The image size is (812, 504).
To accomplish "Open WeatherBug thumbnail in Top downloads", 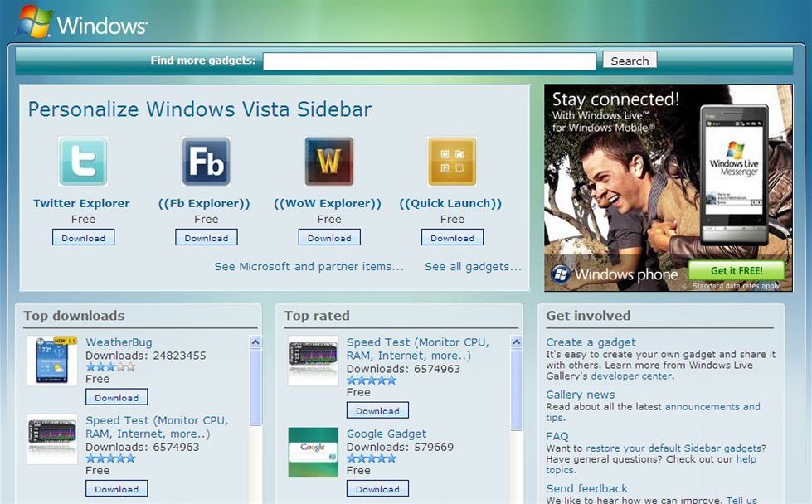I will pyautogui.click(x=52, y=361).
